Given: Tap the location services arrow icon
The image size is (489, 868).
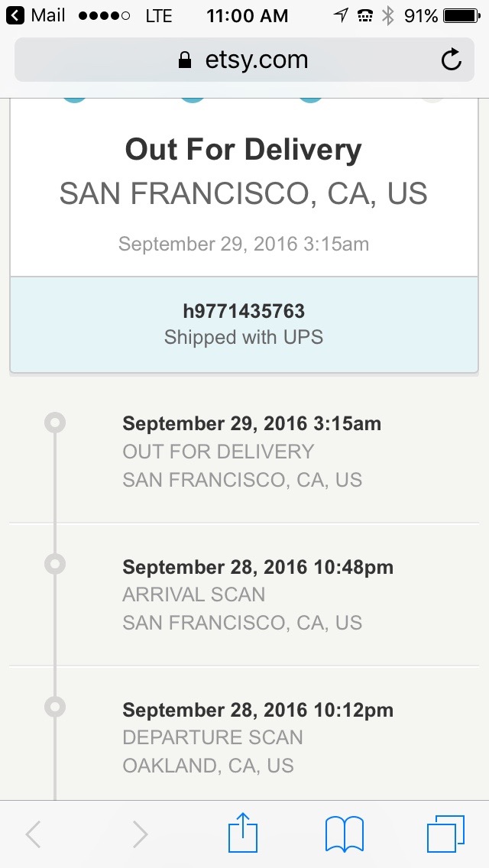Looking at the screenshot, I should pos(342,15).
